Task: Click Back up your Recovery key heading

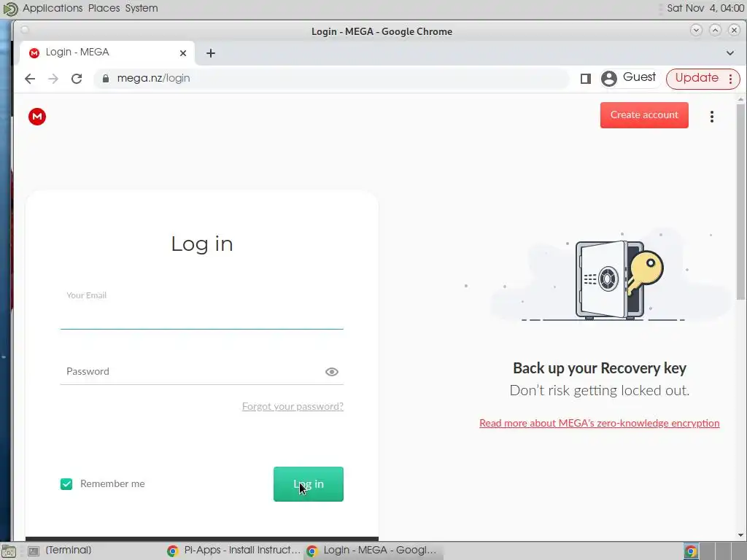Action: pyautogui.click(x=600, y=368)
